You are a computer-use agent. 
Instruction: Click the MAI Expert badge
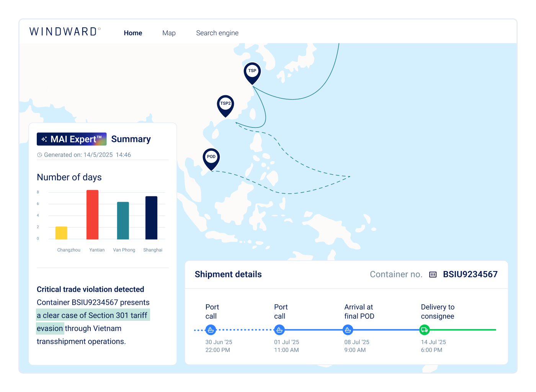tap(72, 139)
